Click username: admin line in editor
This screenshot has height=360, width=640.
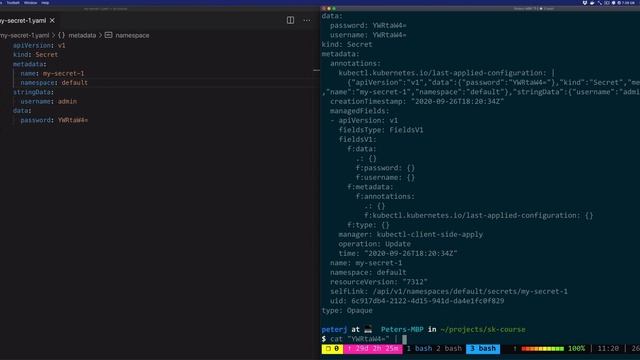click(x=49, y=102)
